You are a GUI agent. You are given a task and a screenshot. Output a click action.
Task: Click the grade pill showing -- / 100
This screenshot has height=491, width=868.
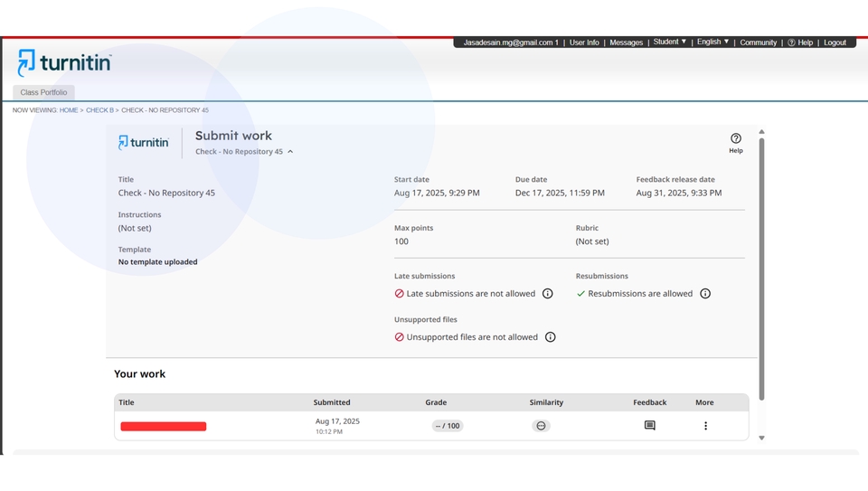[447, 426]
